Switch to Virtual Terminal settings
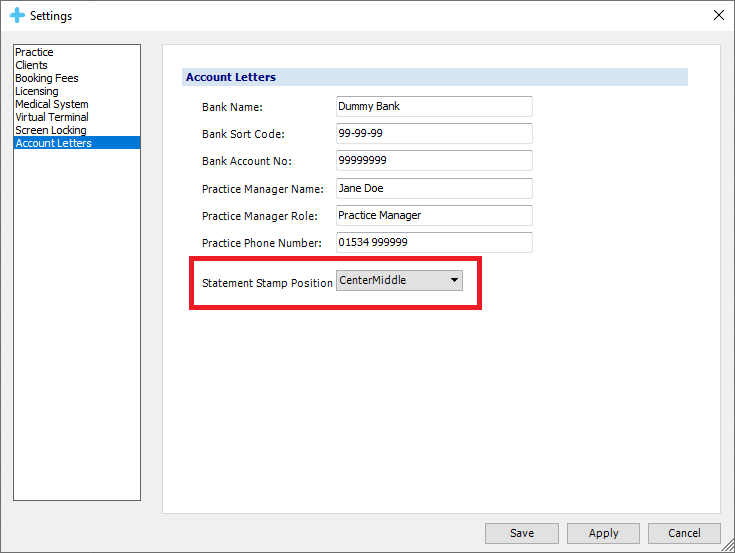This screenshot has width=735, height=553. point(51,117)
